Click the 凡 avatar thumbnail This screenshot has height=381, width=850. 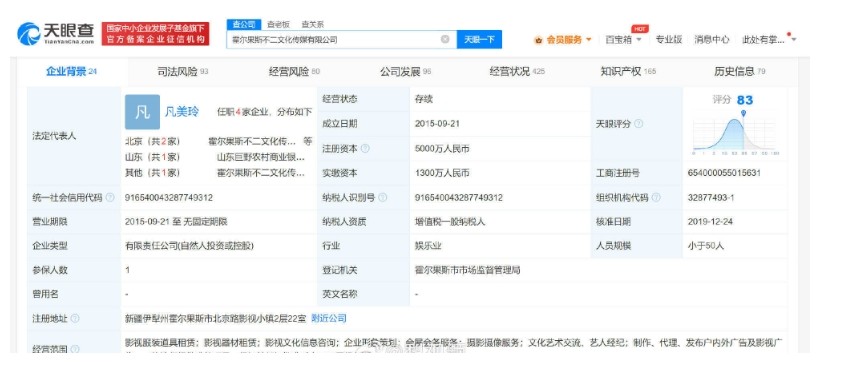tap(143, 112)
